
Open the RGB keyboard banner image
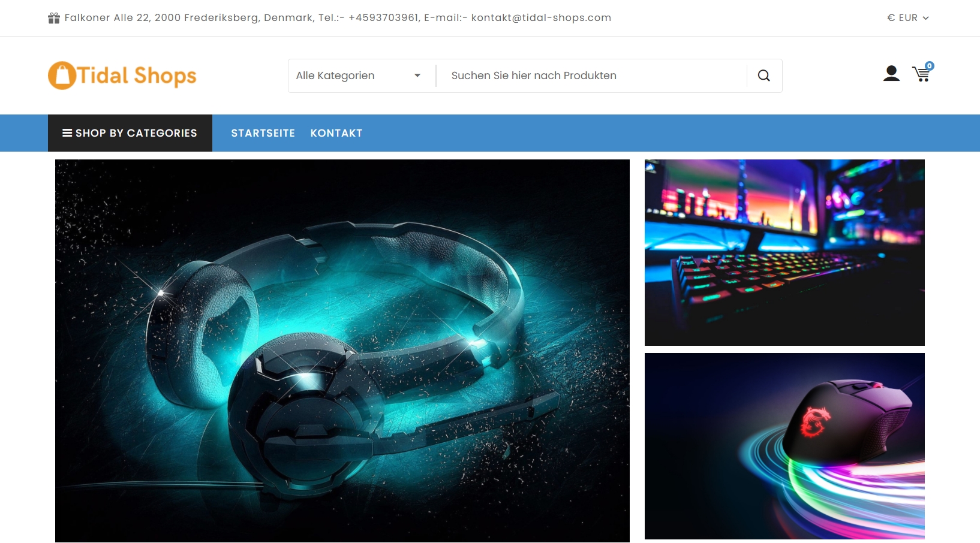coord(784,252)
